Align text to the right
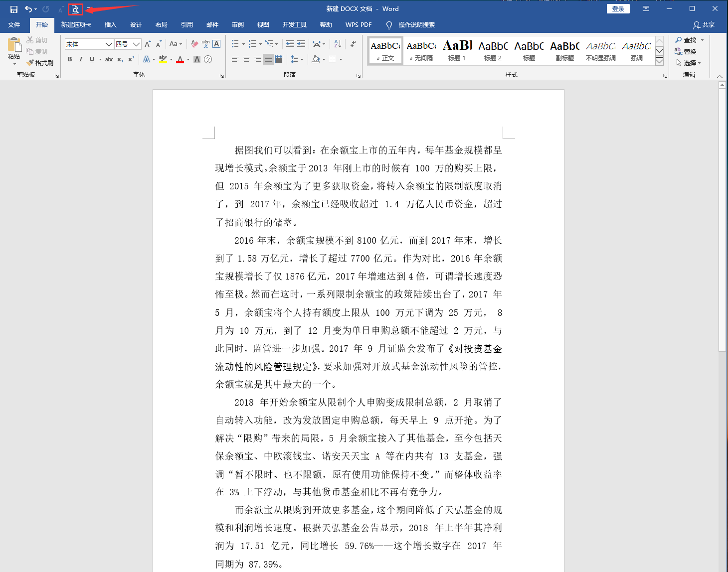This screenshot has width=728, height=572. click(257, 59)
